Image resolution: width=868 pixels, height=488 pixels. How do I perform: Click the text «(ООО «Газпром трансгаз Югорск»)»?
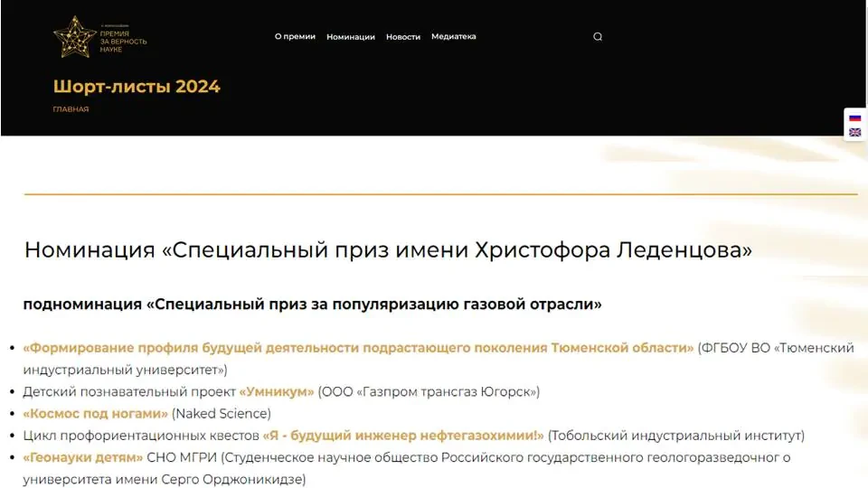(x=429, y=391)
